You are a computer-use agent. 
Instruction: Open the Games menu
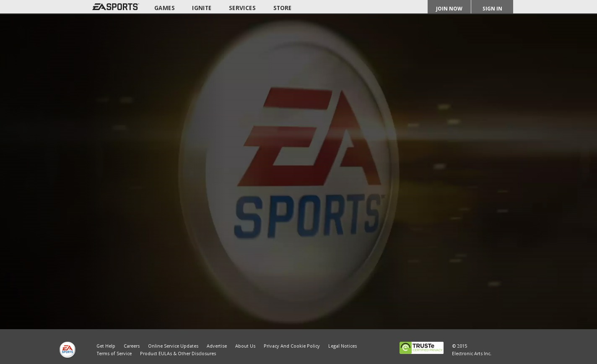[x=164, y=8]
